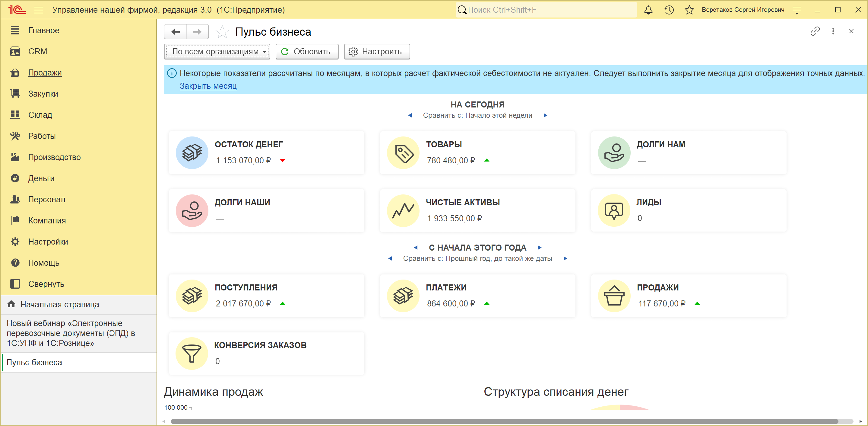Click the Поступления value 2 017 670,00 ₽
868x426 pixels.
tap(243, 303)
